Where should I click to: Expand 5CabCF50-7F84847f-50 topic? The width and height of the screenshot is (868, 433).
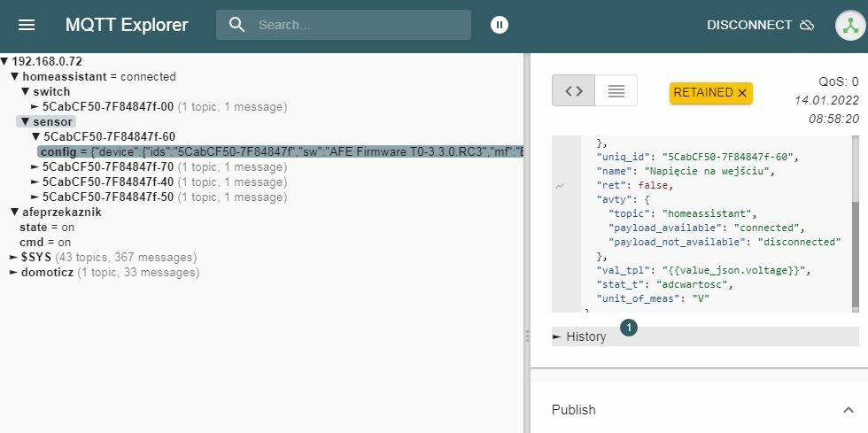[x=35, y=197]
